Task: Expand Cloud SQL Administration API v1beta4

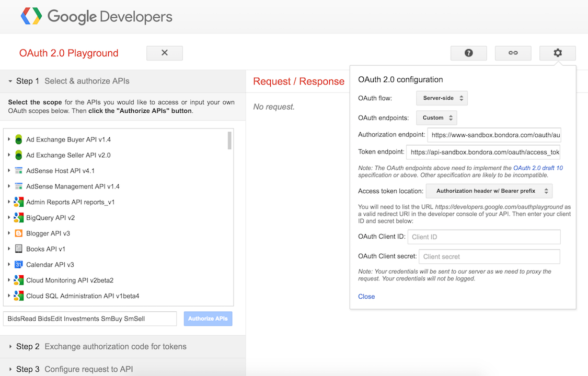Action: coord(9,296)
